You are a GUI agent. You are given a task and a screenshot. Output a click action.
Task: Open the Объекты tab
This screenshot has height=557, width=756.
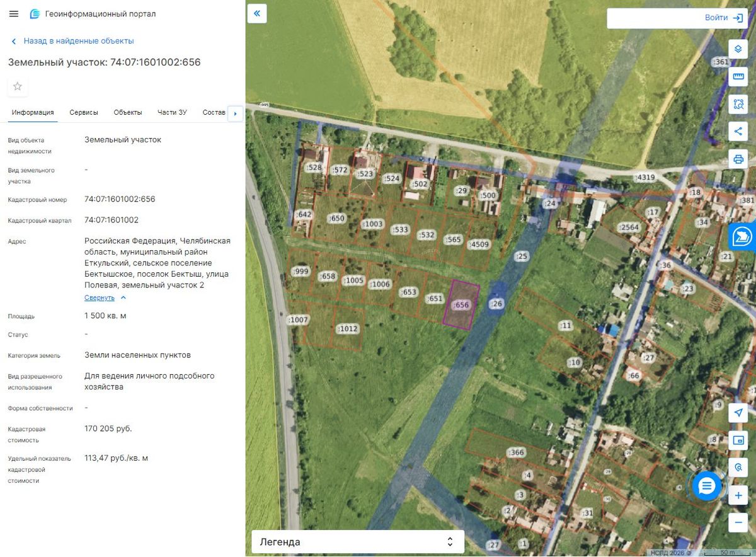point(128,112)
